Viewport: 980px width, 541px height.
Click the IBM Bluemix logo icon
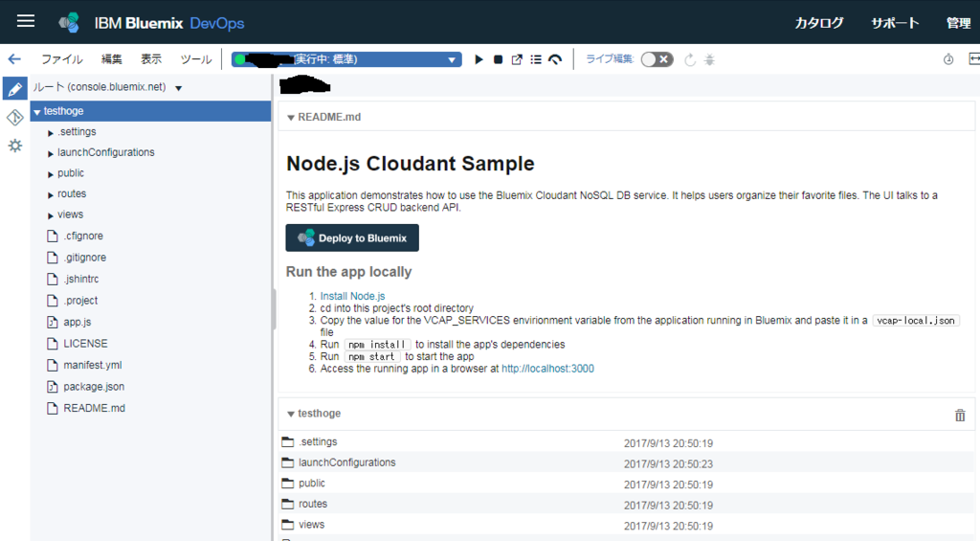69,23
